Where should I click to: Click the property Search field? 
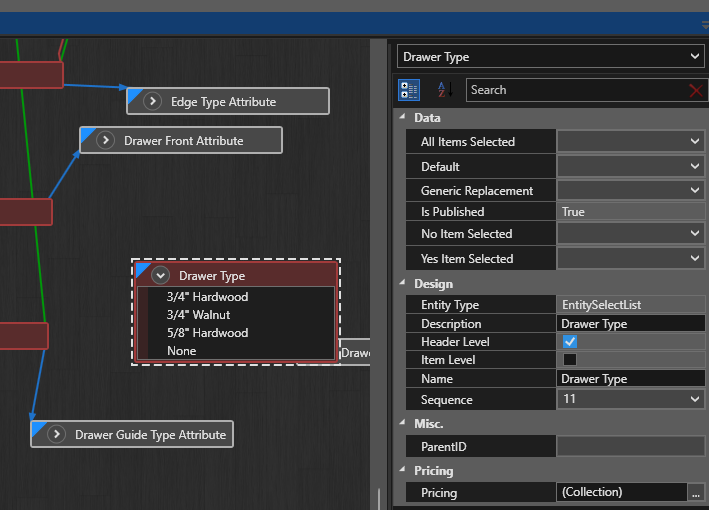click(x=575, y=90)
